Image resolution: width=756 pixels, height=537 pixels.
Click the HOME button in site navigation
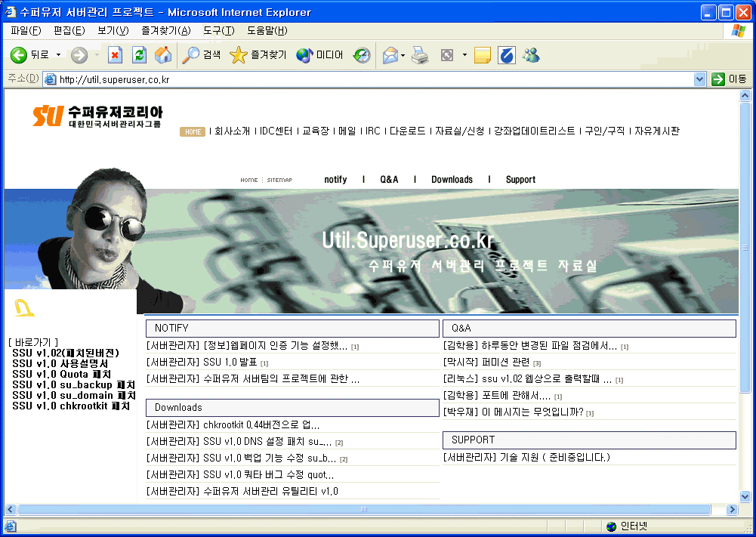point(193,131)
